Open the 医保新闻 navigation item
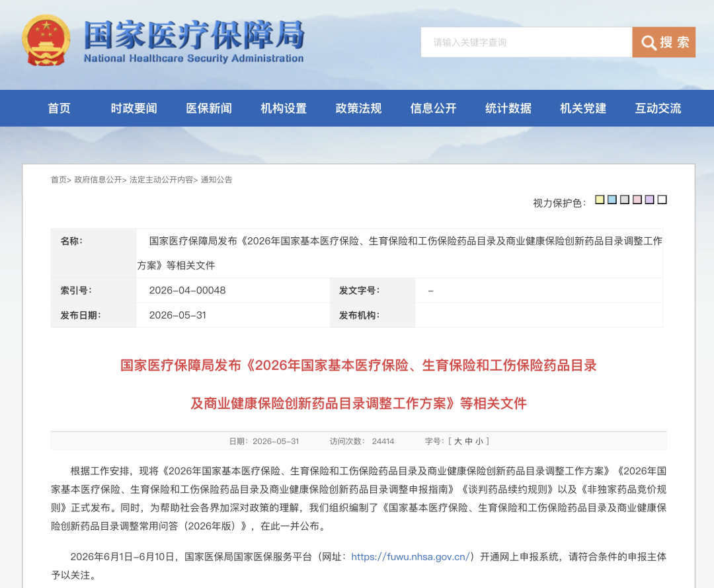The height and width of the screenshot is (588, 714). tap(209, 108)
